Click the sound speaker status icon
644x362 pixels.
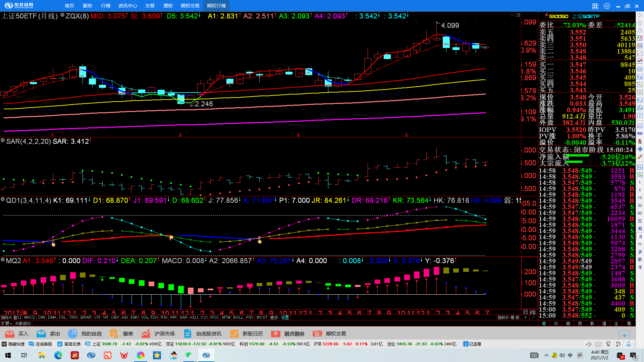[588, 344]
